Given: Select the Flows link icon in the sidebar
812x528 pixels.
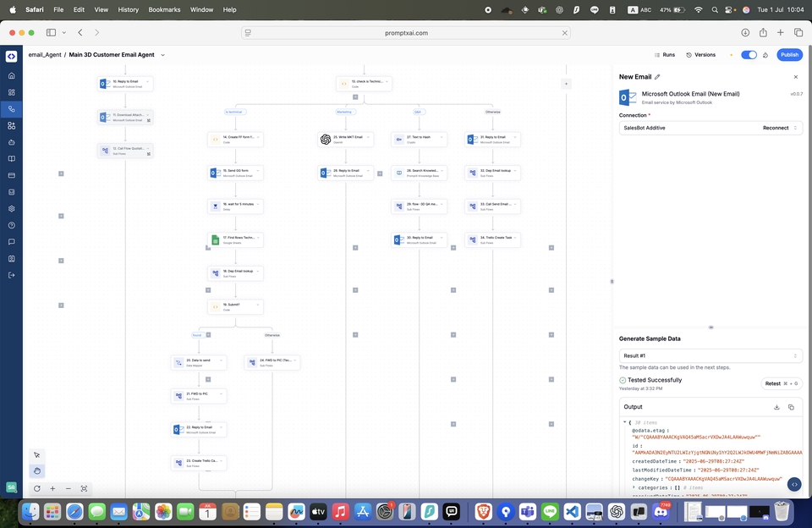Looking at the screenshot, I should point(11,109).
